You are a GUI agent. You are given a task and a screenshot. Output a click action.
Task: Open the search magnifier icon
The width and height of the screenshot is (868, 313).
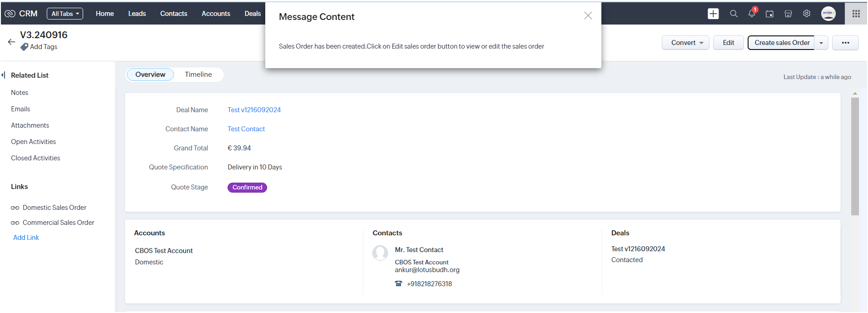[734, 14]
